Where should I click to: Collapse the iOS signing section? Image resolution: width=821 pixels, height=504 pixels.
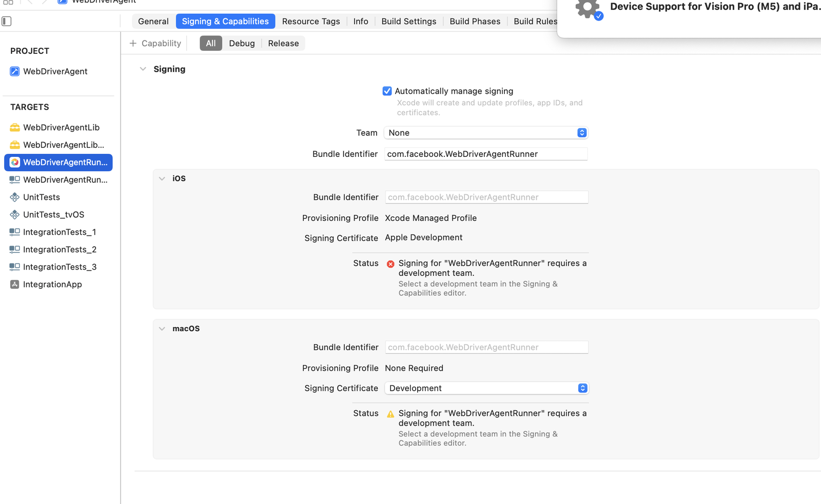(162, 178)
